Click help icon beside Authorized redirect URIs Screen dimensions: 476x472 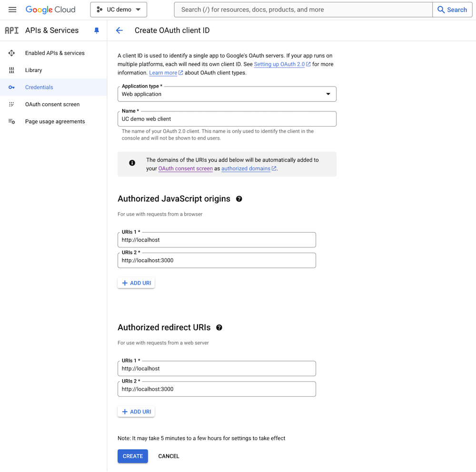[219, 328]
